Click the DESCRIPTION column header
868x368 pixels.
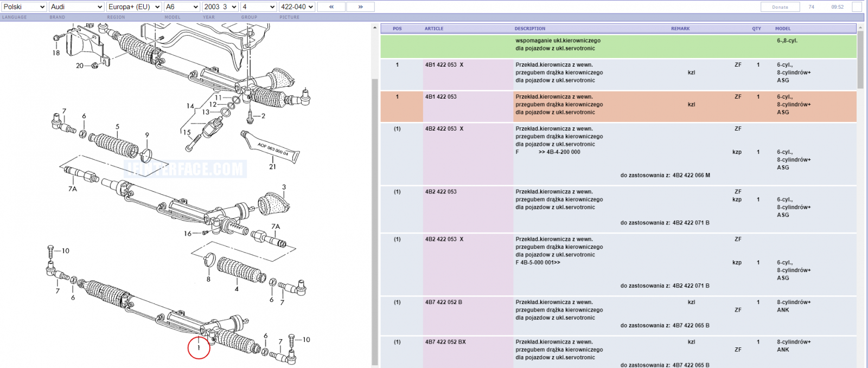click(530, 29)
